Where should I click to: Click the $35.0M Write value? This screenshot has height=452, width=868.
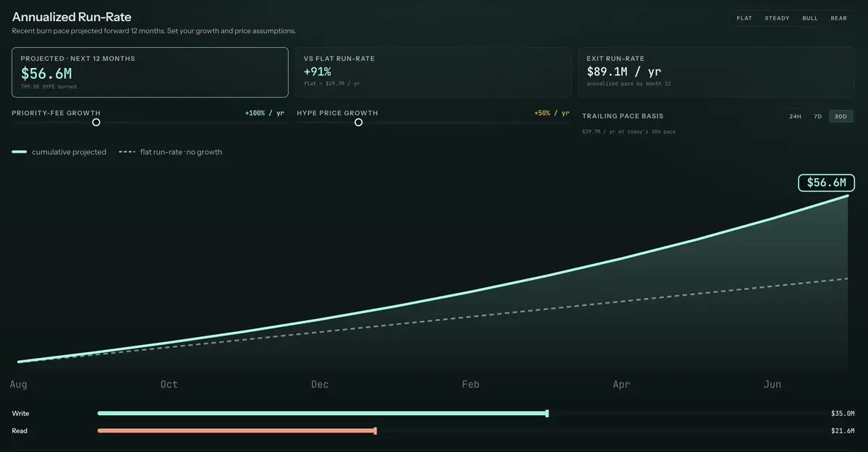[843, 414]
